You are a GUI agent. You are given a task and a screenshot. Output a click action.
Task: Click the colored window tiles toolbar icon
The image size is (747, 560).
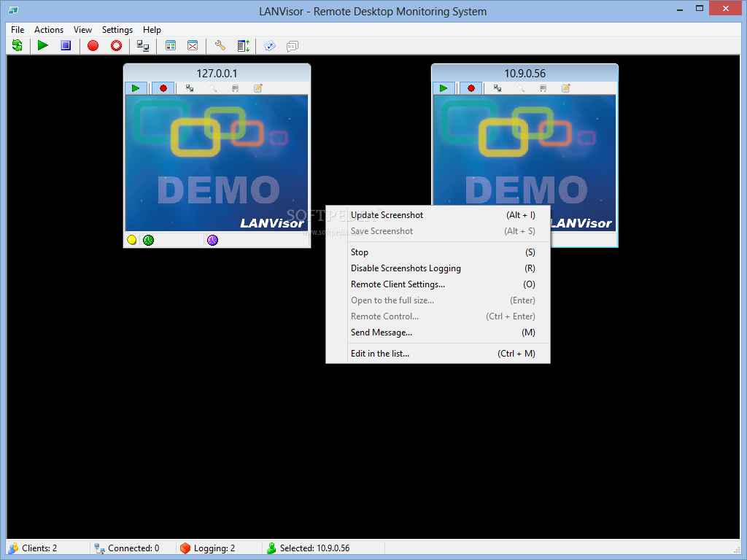[171, 46]
